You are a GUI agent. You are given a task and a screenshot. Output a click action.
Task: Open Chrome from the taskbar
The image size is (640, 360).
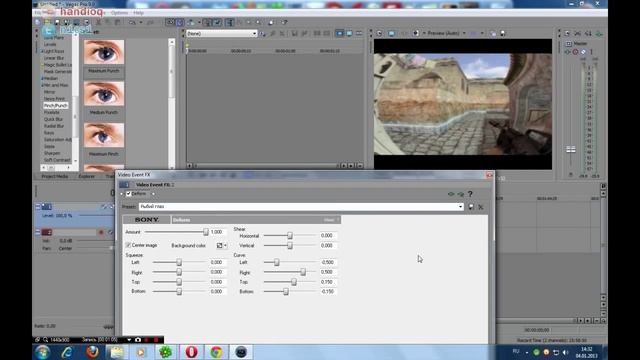pos(216,352)
